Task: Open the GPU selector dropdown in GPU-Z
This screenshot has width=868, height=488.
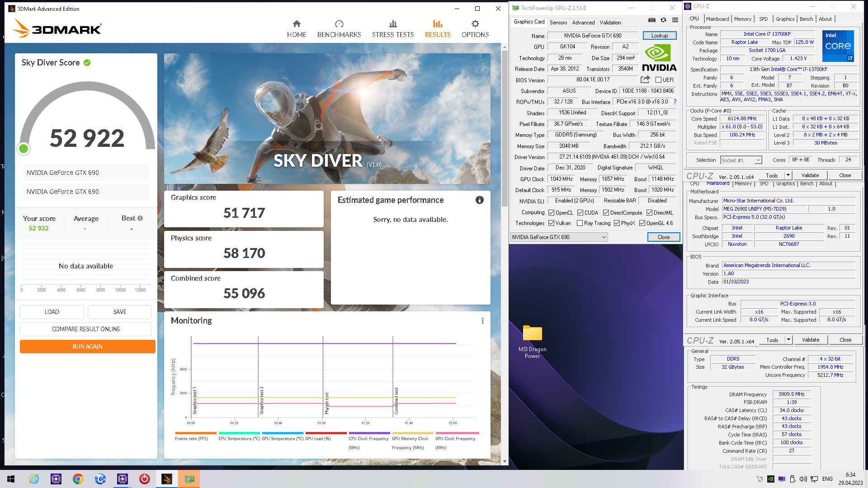Action: (559, 237)
